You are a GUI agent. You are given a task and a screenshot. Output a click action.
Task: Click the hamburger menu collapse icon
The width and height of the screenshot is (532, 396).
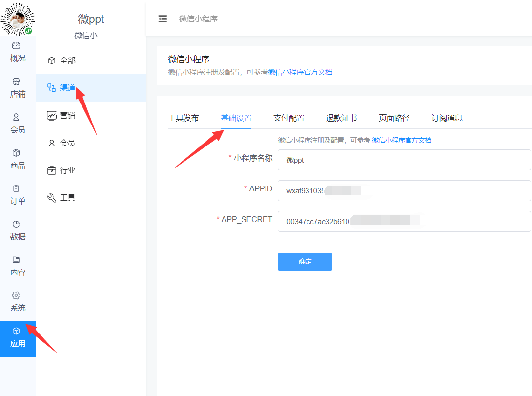click(163, 19)
